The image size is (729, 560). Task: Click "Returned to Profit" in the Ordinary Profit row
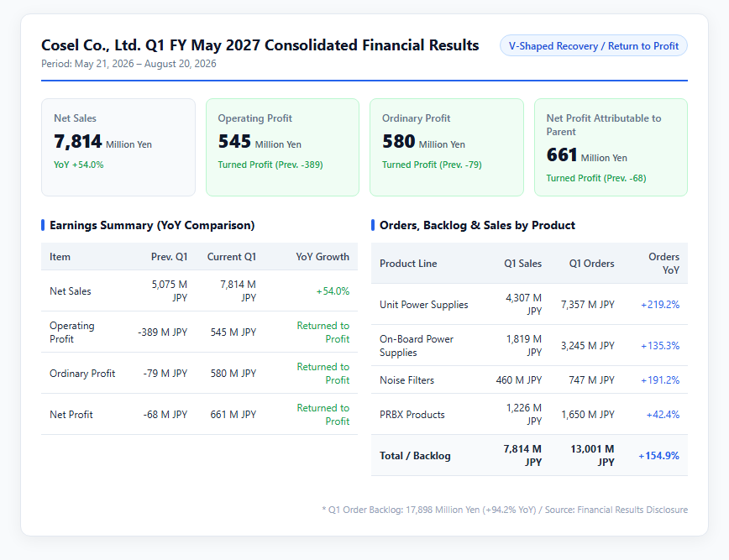[323, 374]
